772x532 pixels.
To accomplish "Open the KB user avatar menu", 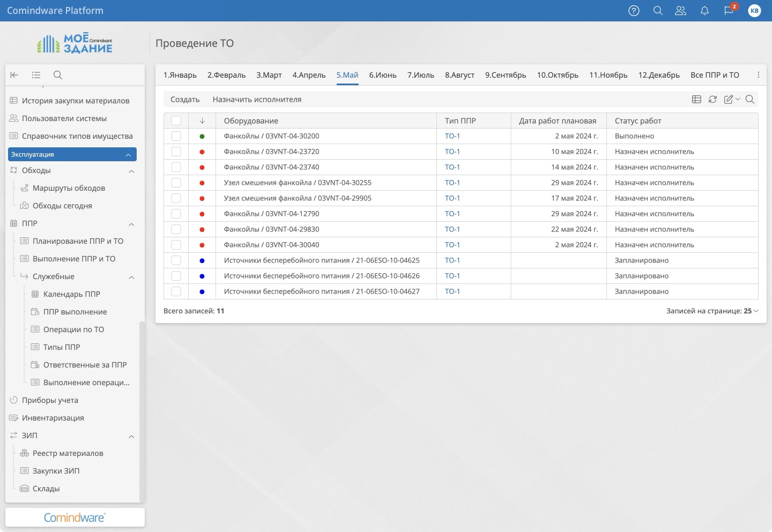I will coord(754,11).
